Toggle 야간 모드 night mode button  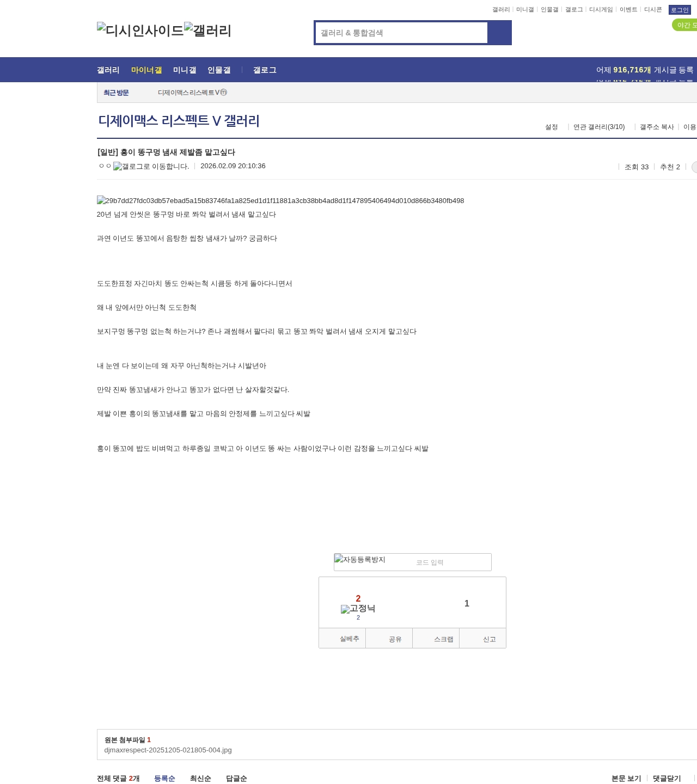pyautogui.click(x=685, y=25)
